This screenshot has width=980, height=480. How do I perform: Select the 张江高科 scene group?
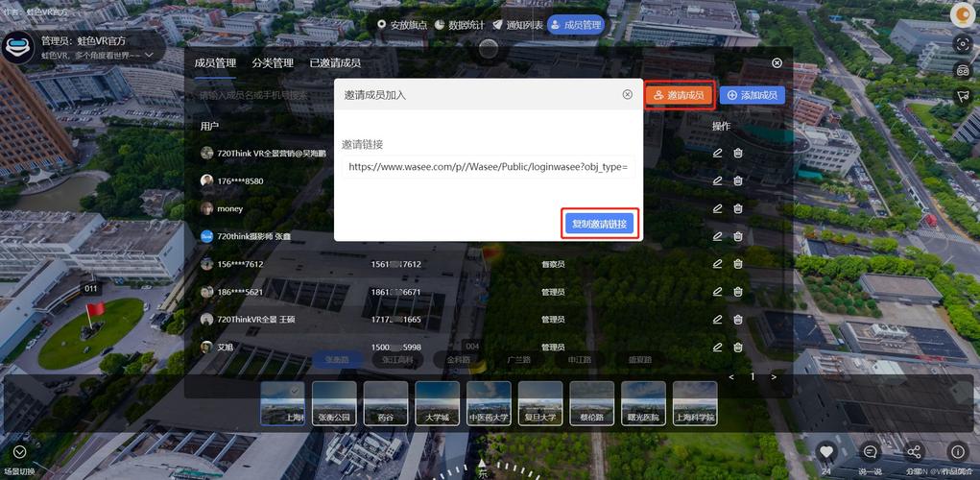[397, 360]
